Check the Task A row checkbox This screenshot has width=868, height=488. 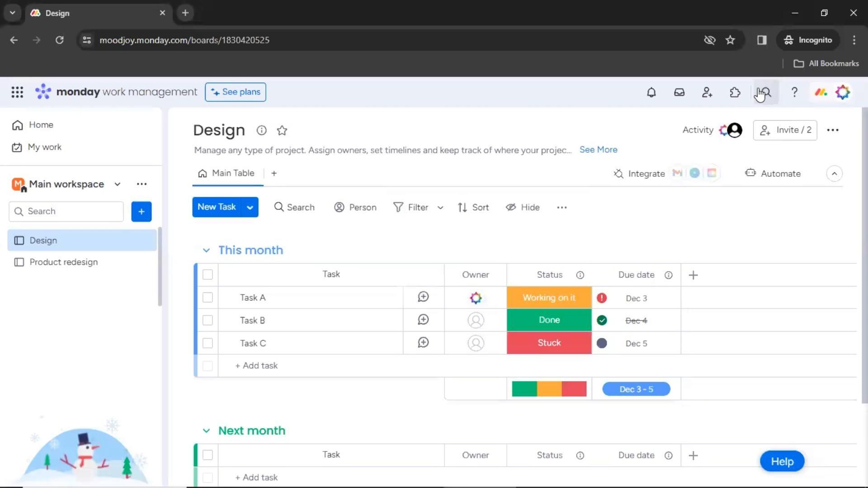(208, 298)
